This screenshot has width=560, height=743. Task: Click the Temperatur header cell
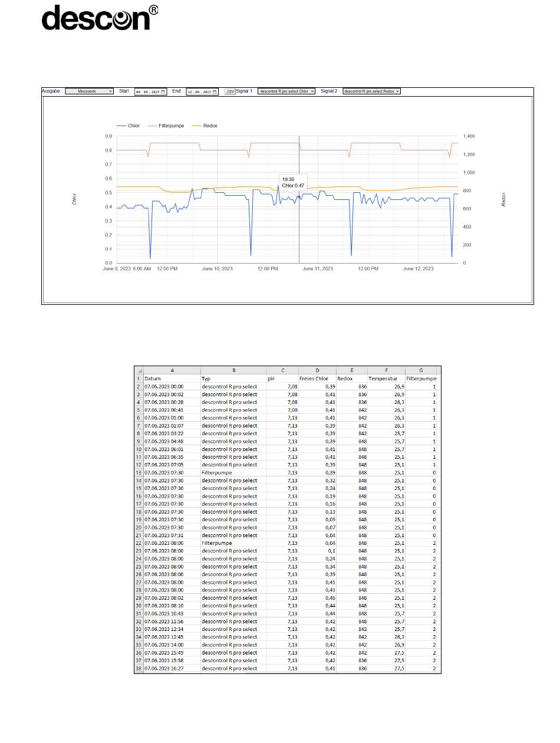point(386,379)
